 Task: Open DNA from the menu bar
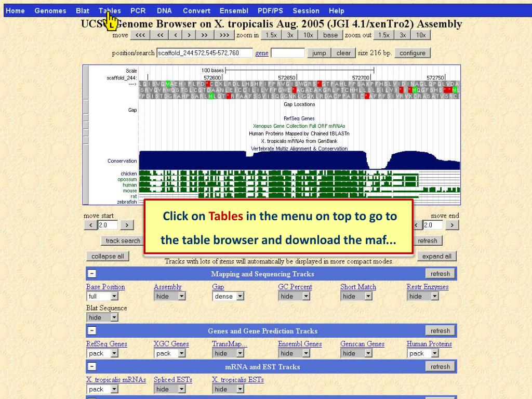tap(164, 11)
